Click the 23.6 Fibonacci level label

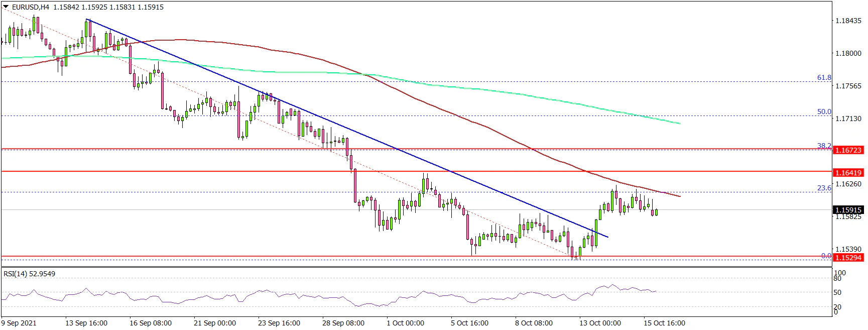coord(824,188)
